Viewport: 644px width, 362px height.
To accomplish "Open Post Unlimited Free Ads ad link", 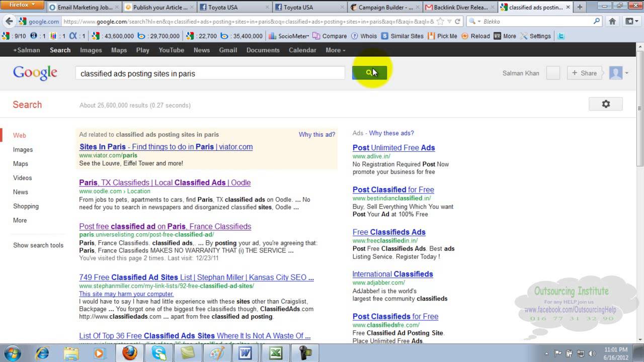I will pos(393,147).
